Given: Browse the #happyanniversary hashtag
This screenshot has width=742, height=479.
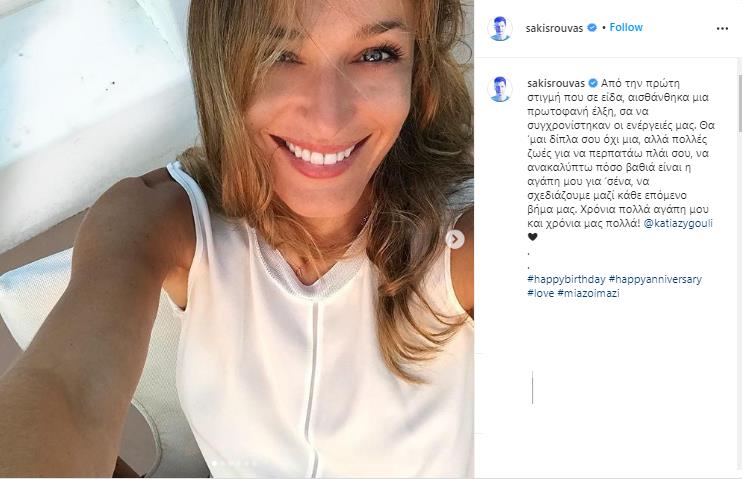Looking at the screenshot, I should tap(655, 279).
